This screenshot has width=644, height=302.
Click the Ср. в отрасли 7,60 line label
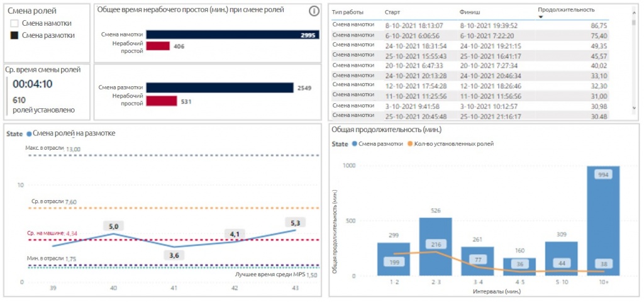[54, 201]
